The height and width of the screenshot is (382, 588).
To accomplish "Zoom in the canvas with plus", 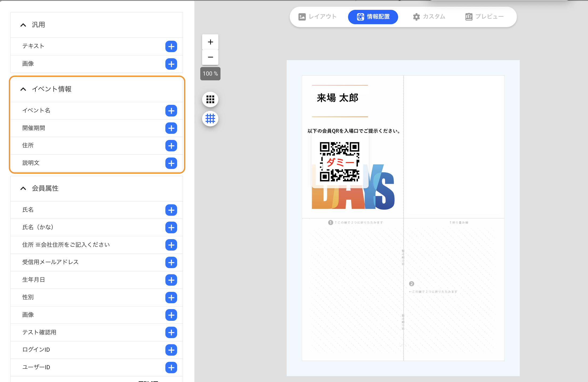I will (210, 42).
